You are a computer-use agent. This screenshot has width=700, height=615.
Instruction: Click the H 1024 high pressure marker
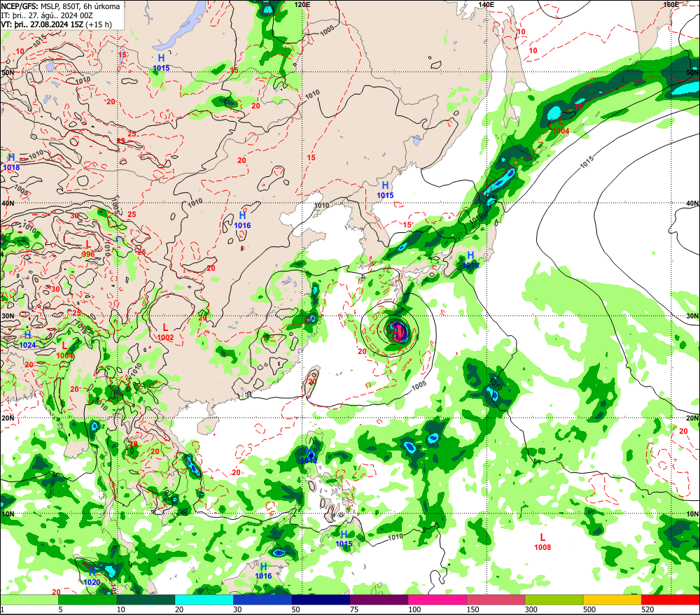click(28, 339)
